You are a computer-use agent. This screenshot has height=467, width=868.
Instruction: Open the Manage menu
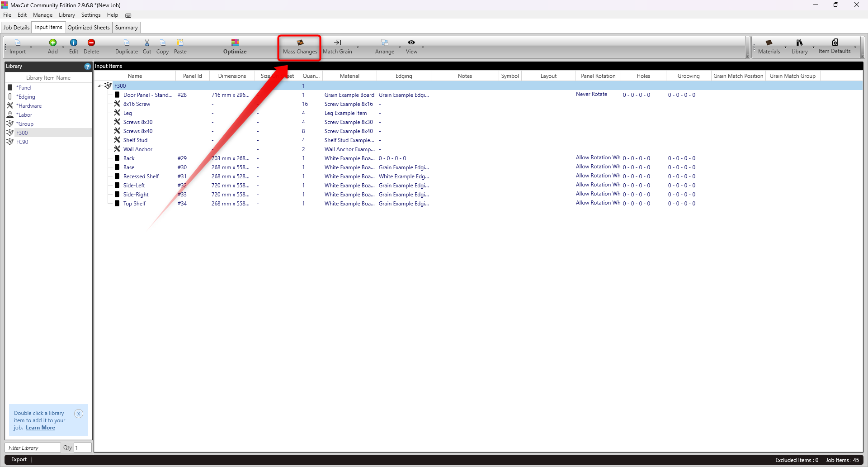(42, 15)
